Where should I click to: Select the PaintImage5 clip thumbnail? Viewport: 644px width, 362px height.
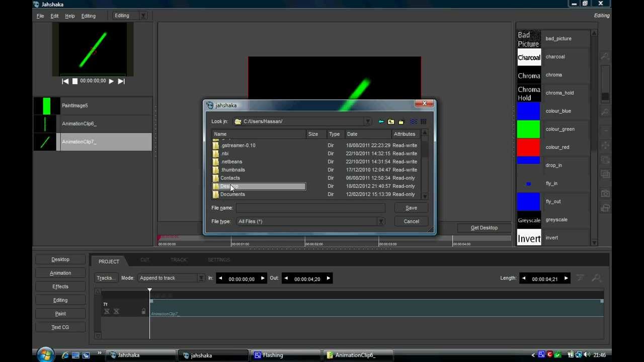point(47,106)
